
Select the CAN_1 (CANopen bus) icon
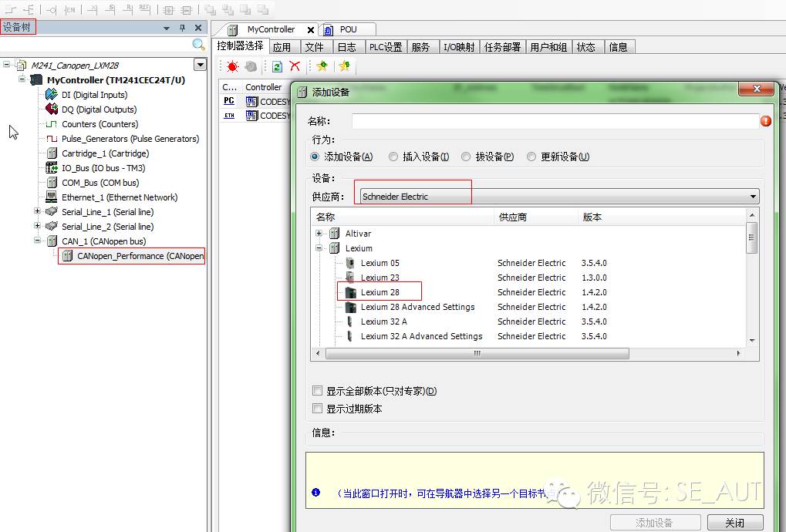(x=52, y=241)
